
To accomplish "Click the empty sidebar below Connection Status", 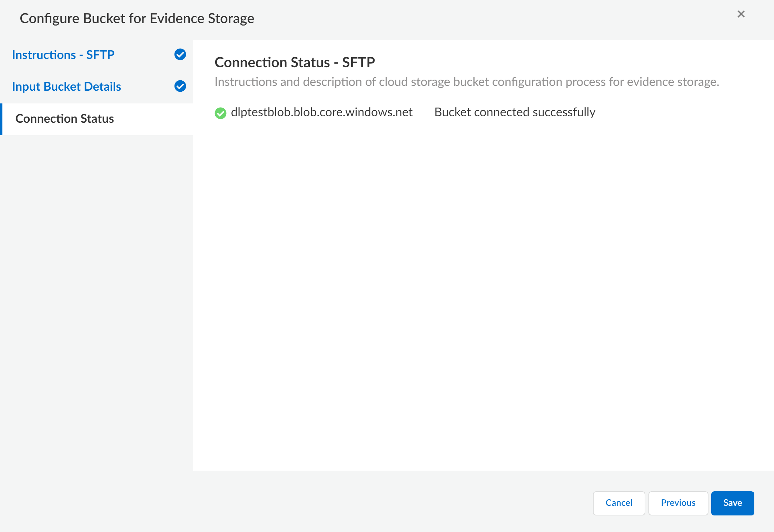I will 97,293.
